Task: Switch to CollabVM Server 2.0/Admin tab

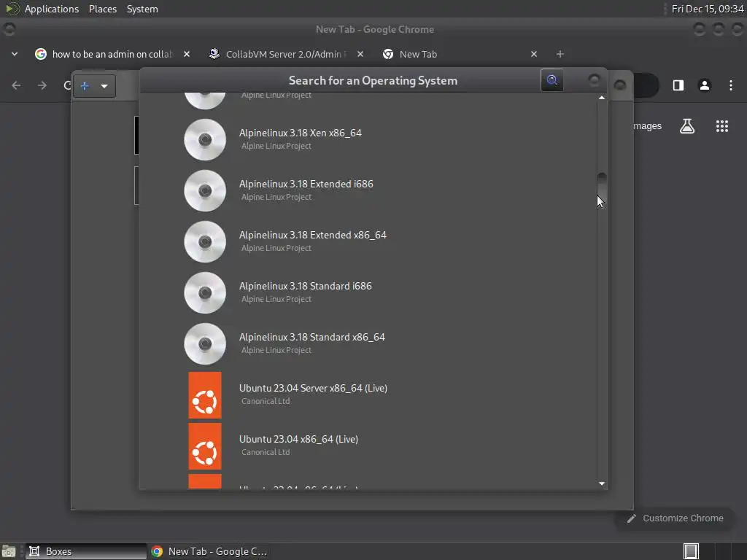Action: (286, 54)
